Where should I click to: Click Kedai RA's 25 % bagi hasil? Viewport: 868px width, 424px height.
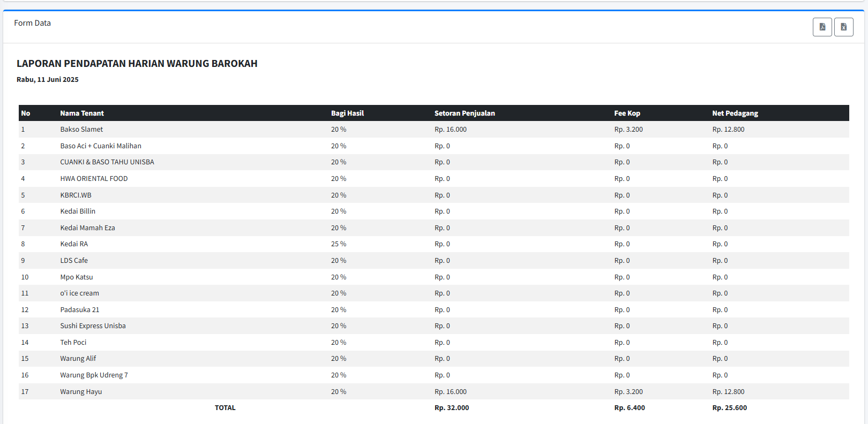[x=339, y=244]
